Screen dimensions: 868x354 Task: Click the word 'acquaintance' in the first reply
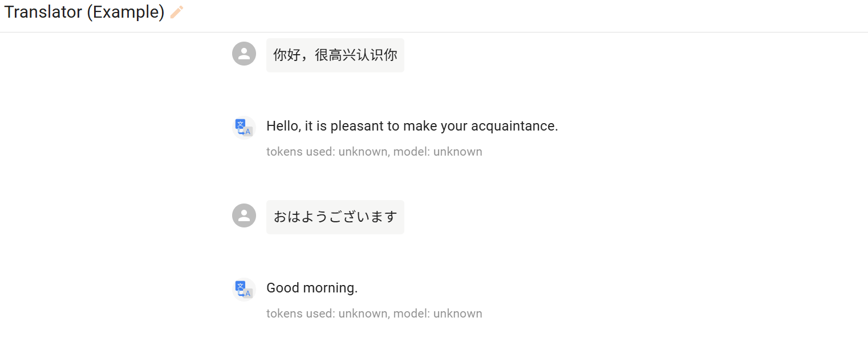point(513,126)
